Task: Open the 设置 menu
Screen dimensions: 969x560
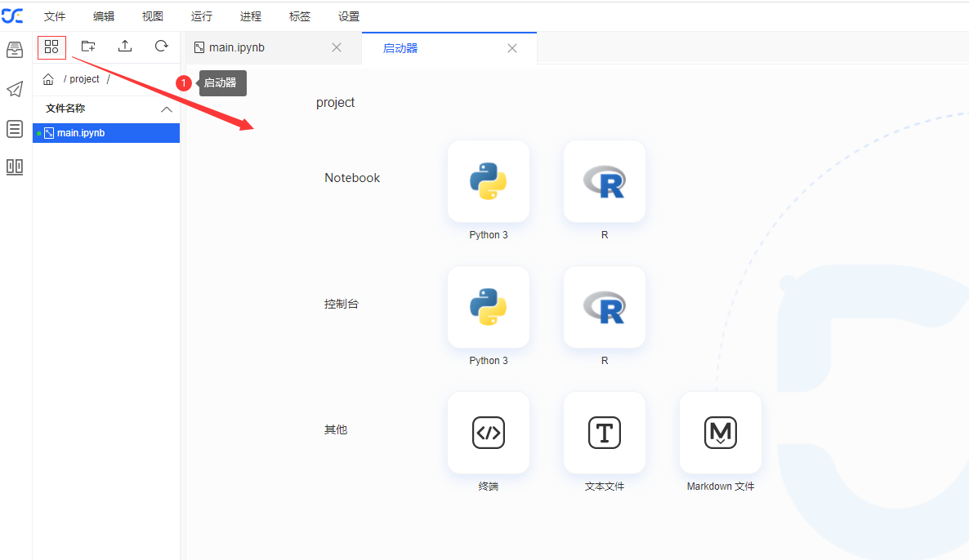Action: (349, 16)
